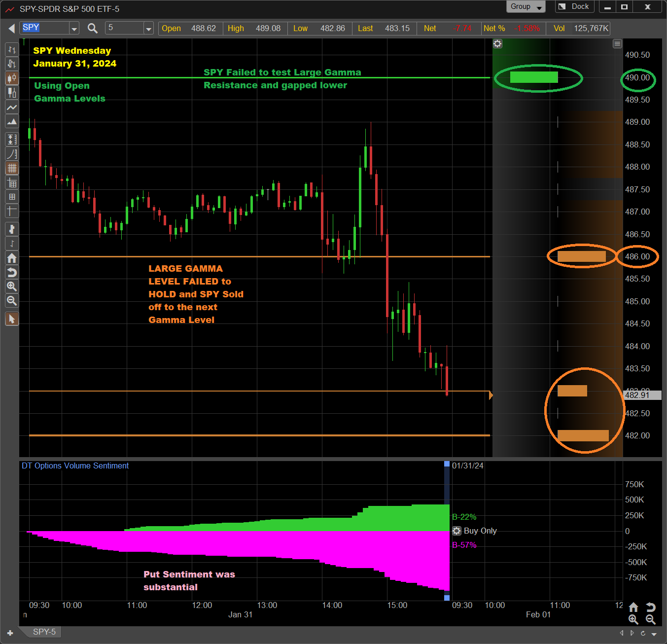
Task: Click the orange price arrow marker at the chart's right edge
Action: point(491,395)
